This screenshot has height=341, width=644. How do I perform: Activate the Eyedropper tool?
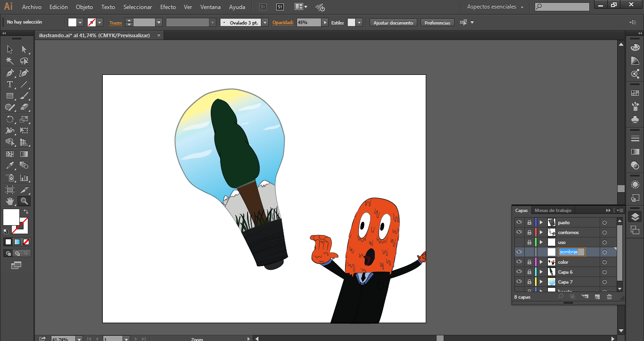click(9, 165)
